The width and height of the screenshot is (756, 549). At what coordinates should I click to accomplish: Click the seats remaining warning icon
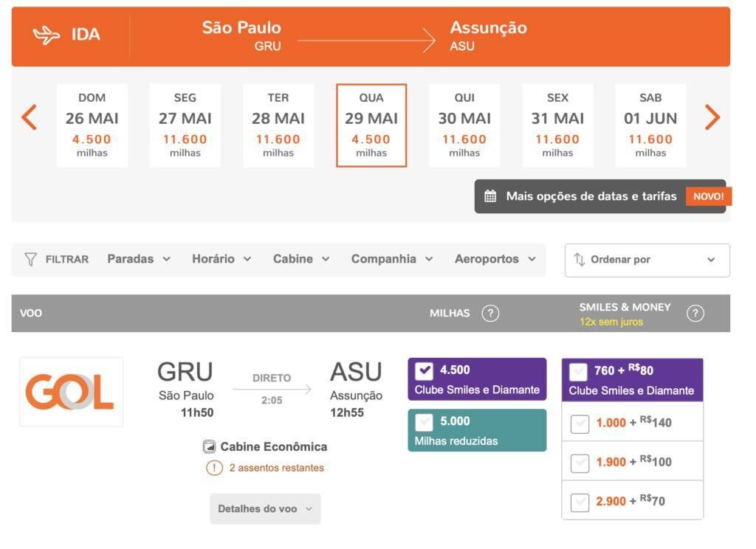point(214,468)
